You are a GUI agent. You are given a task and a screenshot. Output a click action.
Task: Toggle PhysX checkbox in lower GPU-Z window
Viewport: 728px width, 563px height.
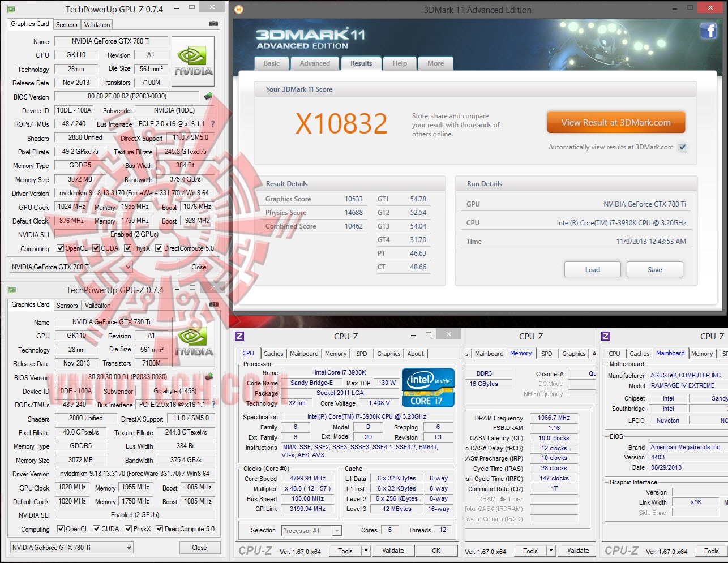pyautogui.click(x=129, y=529)
